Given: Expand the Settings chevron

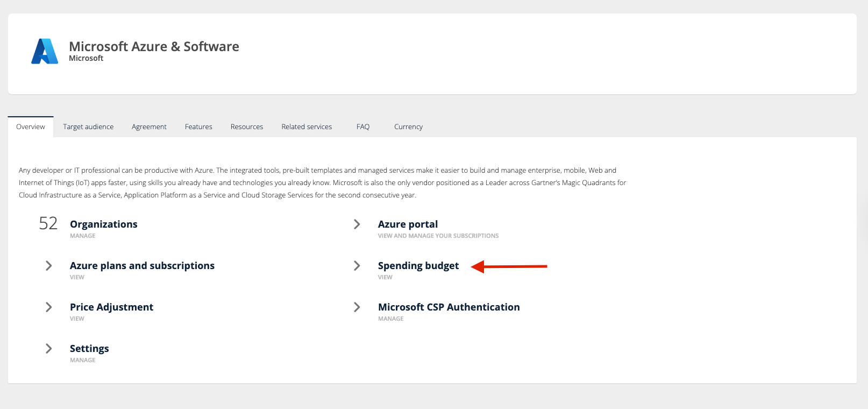Looking at the screenshot, I should coord(49,348).
